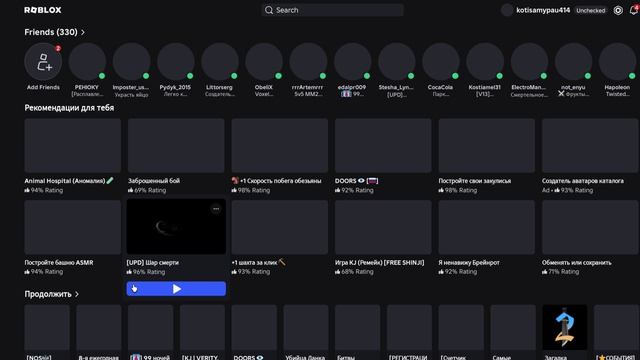Open the kotisamypau414 username link
Viewport: 640px width, 360px height.
click(543, 10)
